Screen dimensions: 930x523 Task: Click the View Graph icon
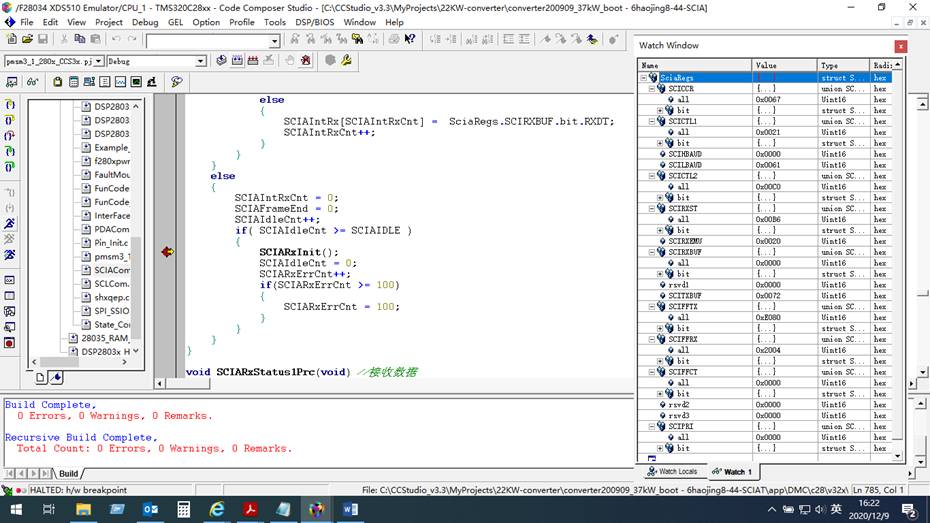pyautogui.click(x=120, y=82)
